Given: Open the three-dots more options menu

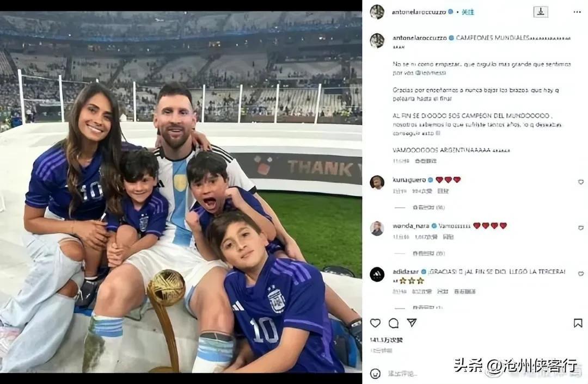Looking at the screenshot, I should pyautogui.click(x=577, y=12).
